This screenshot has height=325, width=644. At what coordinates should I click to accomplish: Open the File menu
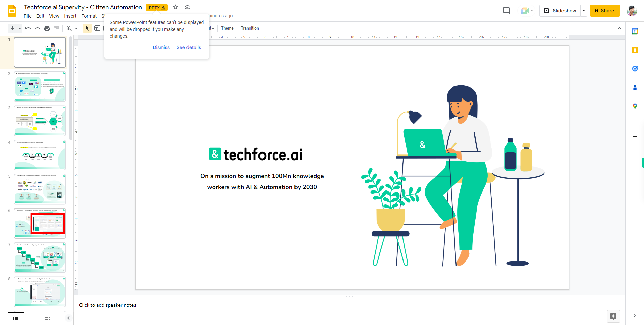pyautogui.click(x=28, y=16)
